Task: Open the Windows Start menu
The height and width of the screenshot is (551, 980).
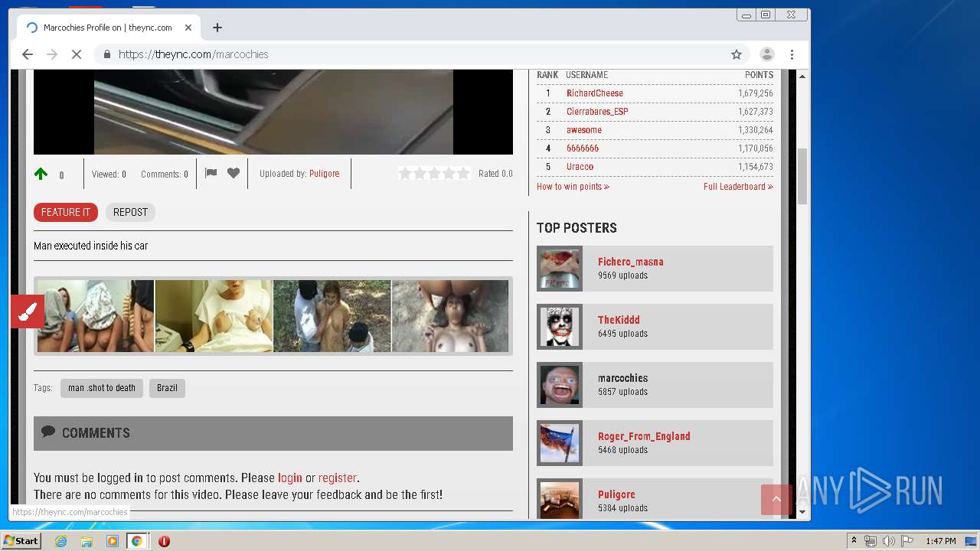Action: 21,541
